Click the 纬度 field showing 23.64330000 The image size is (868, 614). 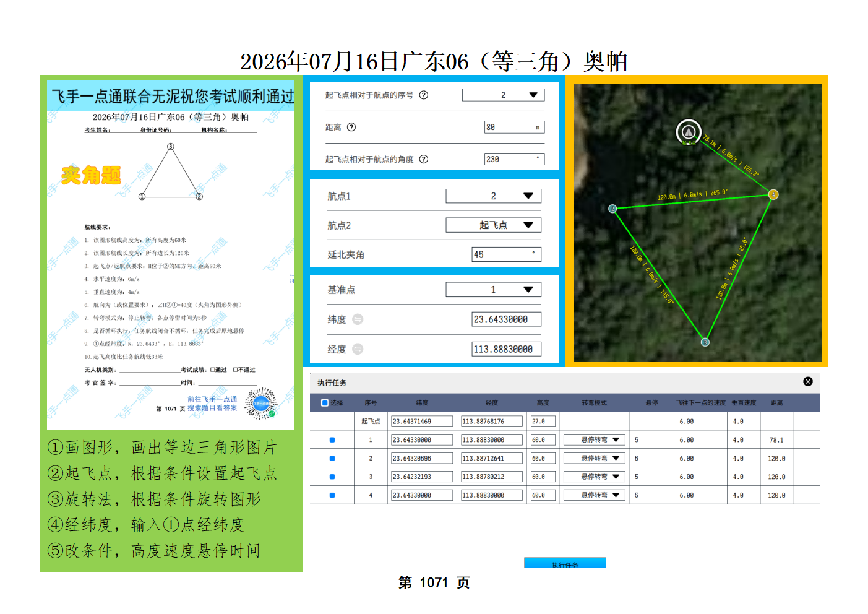click(507, 319)
